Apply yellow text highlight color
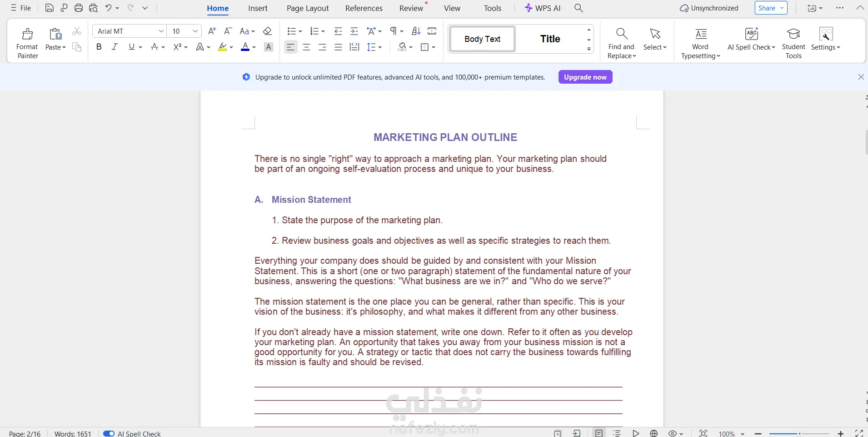This screenshot has height=437, width=868. (222, 47)
